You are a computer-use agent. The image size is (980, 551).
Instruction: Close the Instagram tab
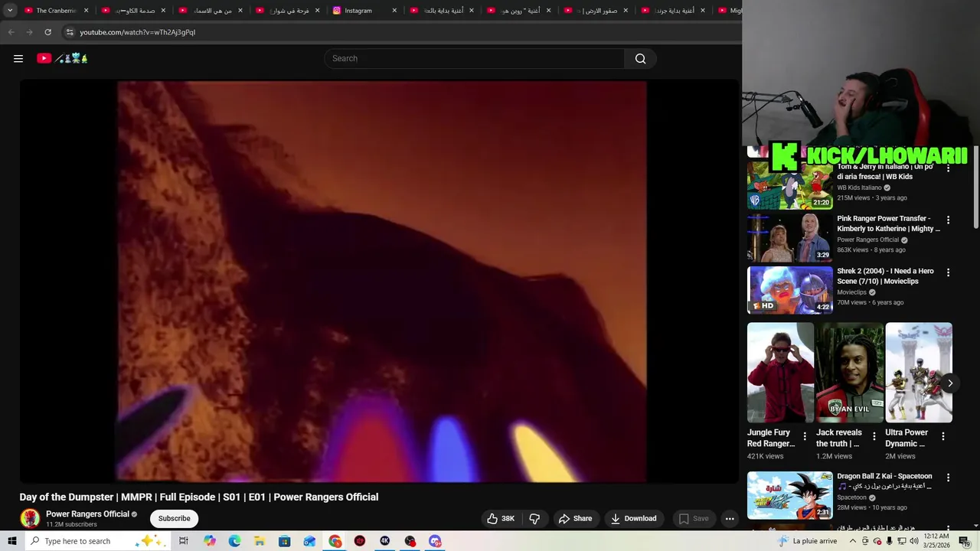394,11
